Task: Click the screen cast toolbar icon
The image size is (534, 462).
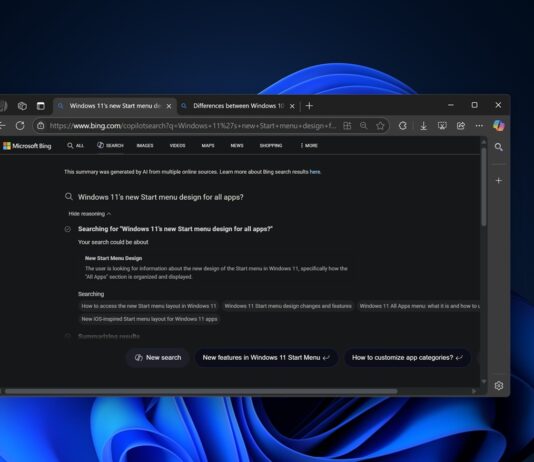Action: (442, 126)
